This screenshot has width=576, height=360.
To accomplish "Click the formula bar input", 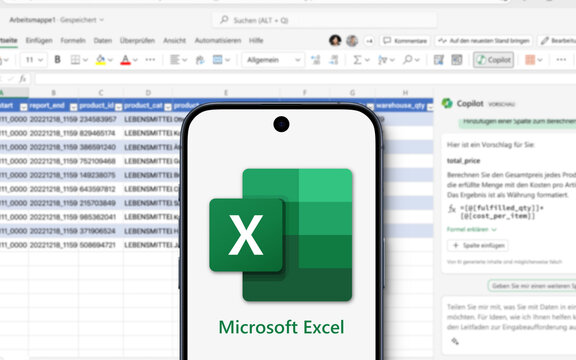I will click(x=305, y=79).
